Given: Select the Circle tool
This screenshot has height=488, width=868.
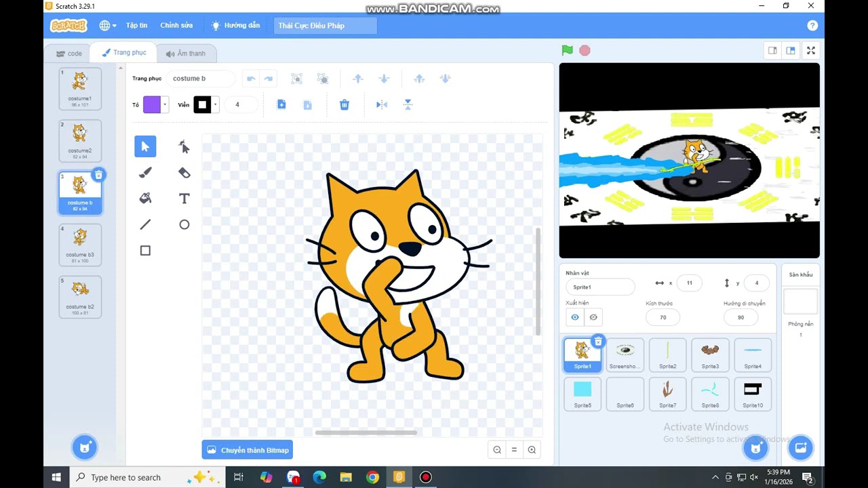Looking at the screenshot, I should 184,224.
